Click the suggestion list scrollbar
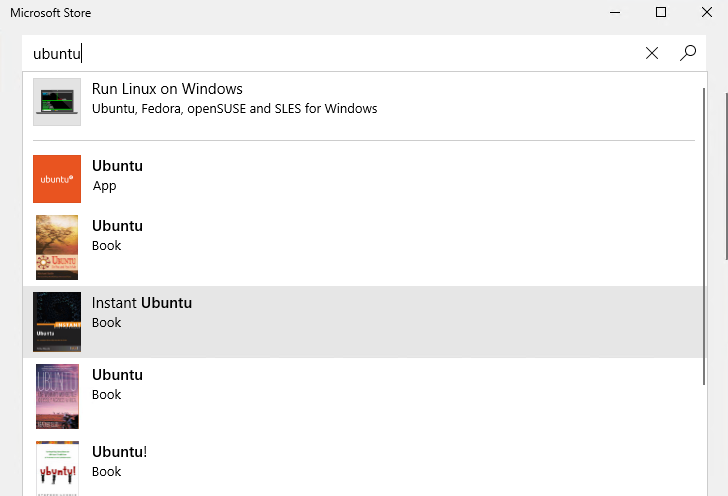This screenshot has width=728, height=496. tap(704, 236)
